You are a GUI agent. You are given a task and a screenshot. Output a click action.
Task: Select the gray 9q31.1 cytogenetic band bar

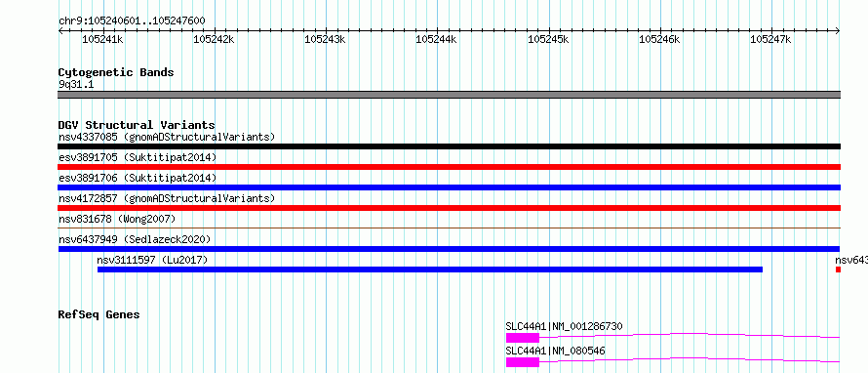coord(450,95)
